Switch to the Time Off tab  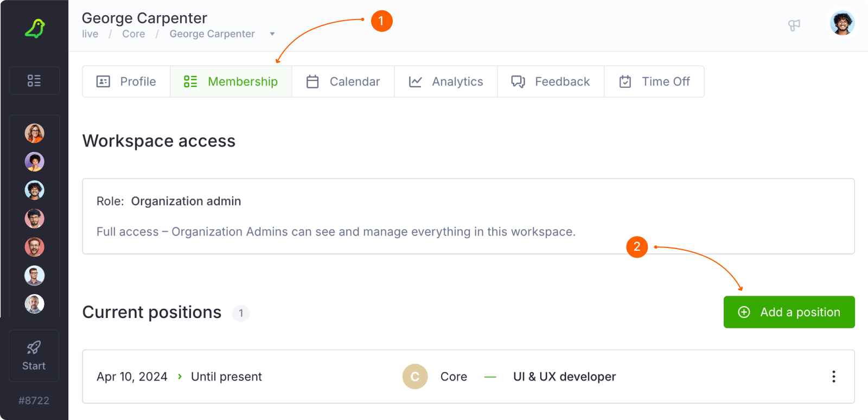coord(654,81)
